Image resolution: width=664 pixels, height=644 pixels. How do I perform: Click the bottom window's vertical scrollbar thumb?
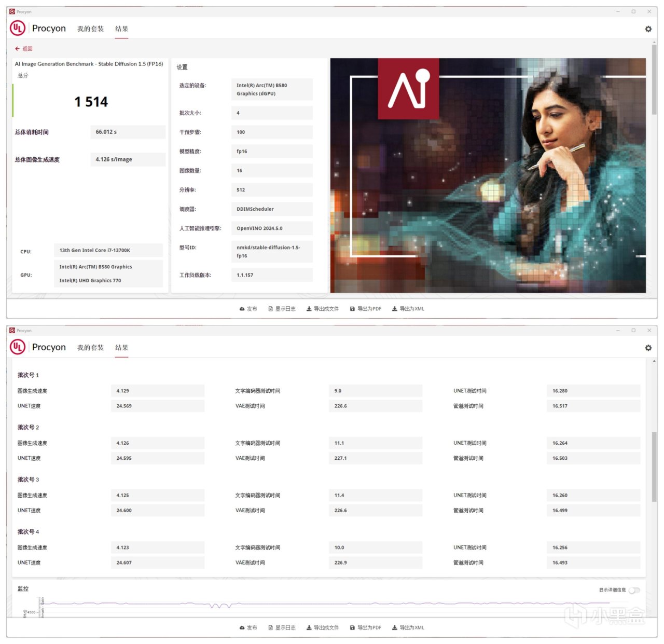coord(654,466)
